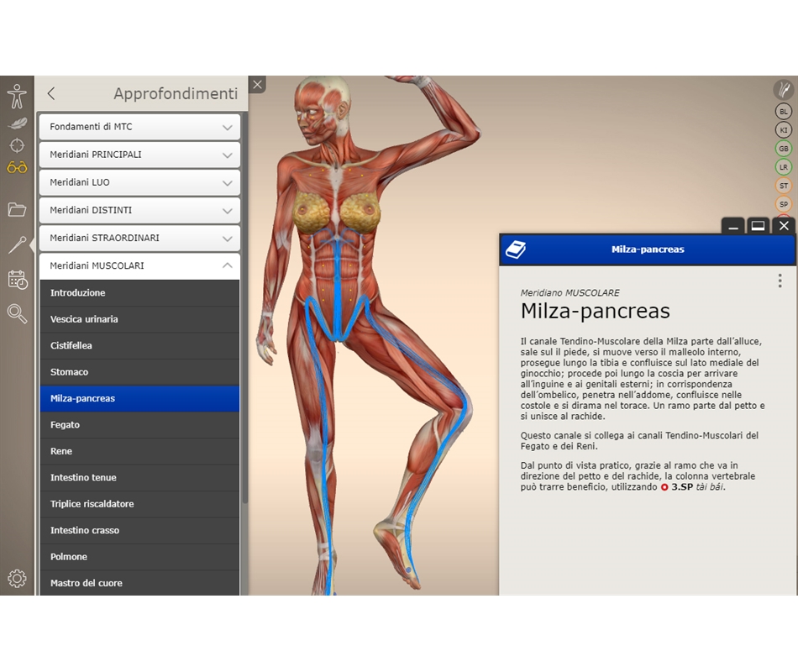The image size is (798, 672).
Task: Open the three-dot menu in Milza-pancreas panel
Action: tap(780, 281)
